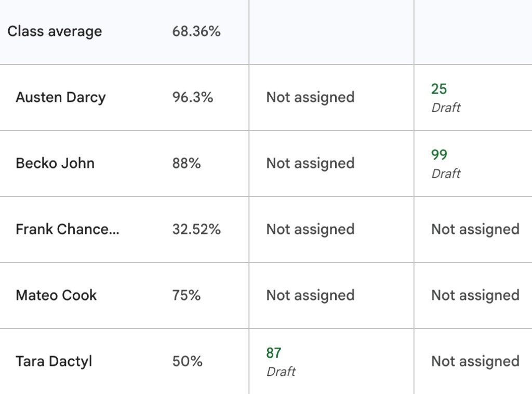Click Mateo Cook's 75% overall grade
Screen dimensions: 532x394
point(187,295)
